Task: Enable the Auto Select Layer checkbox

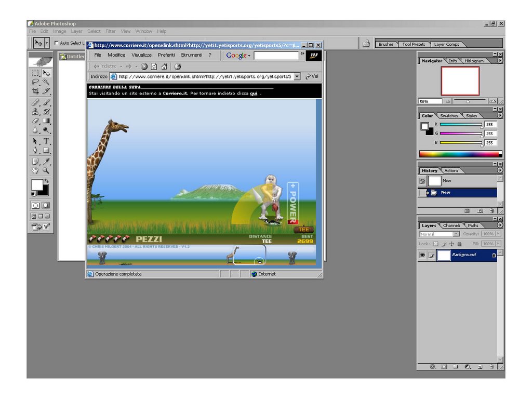Action: click(x=57, y=43)
